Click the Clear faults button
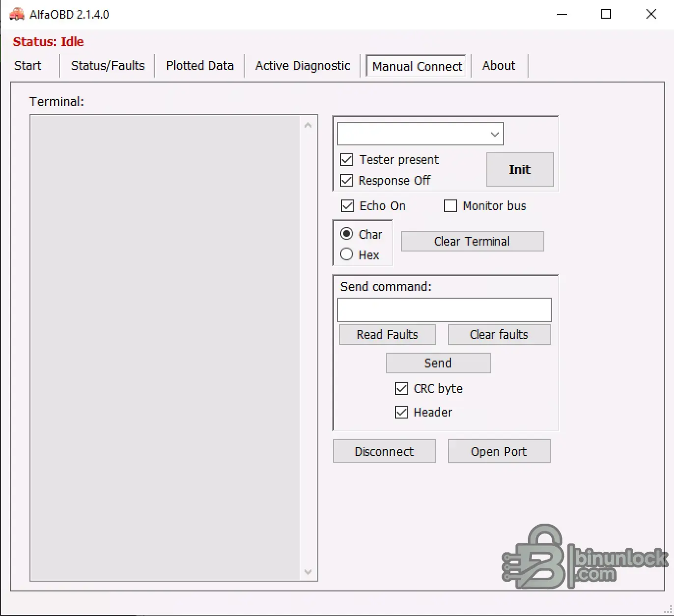This screenshot has height=616, width=674. click(x=499, y=335)
